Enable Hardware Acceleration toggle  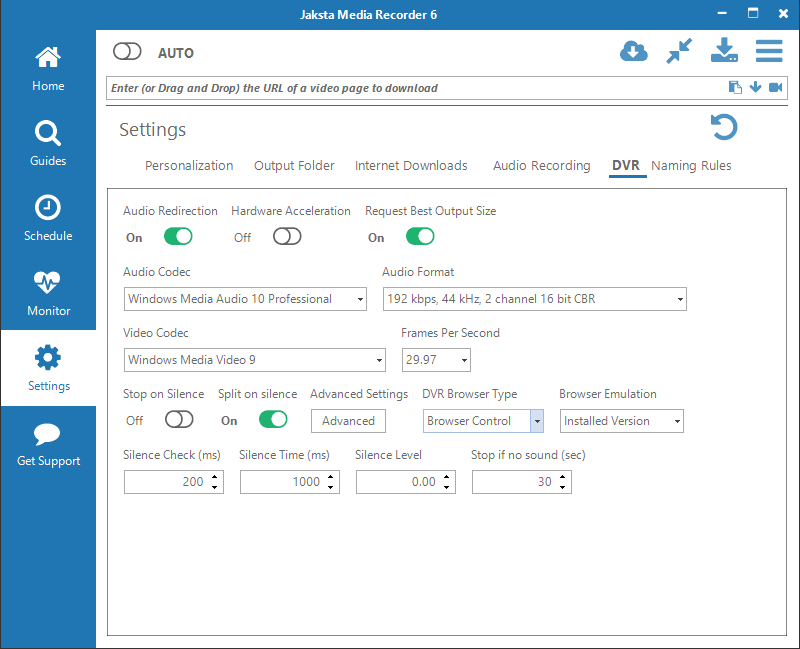point(287,237)
